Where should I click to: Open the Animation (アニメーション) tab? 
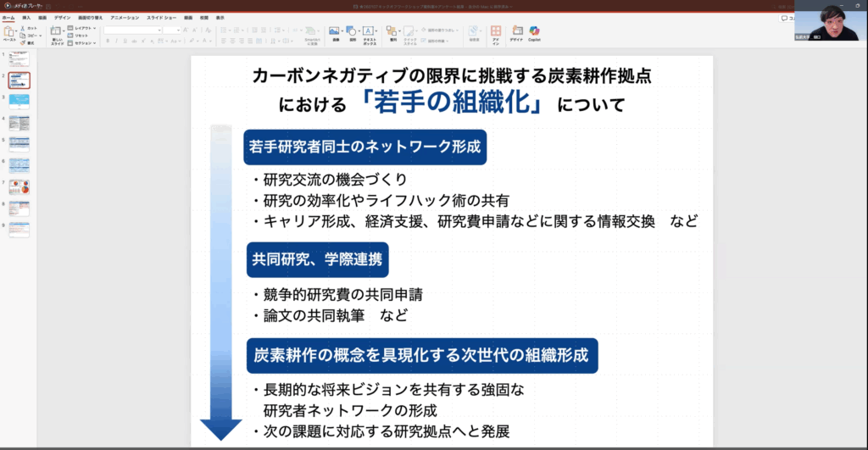click(125, 17)
